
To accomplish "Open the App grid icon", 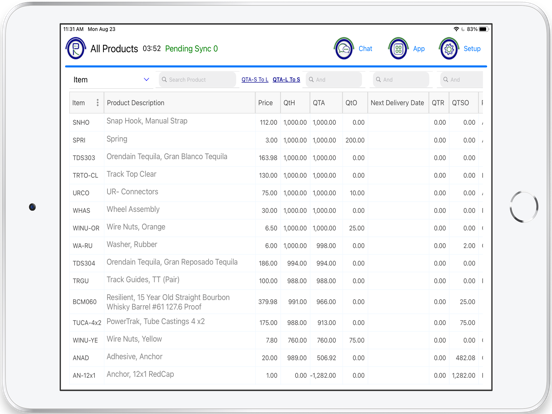I will click(398, 49).
